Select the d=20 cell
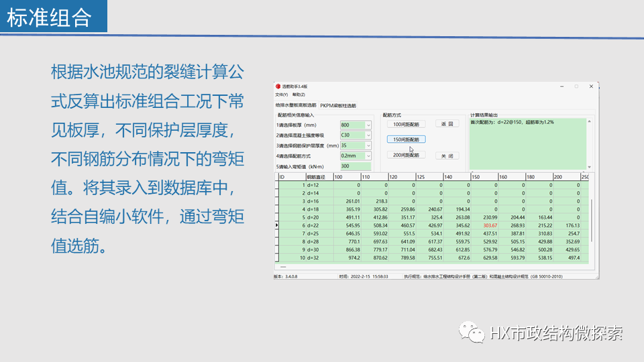 tap(319, 217)
